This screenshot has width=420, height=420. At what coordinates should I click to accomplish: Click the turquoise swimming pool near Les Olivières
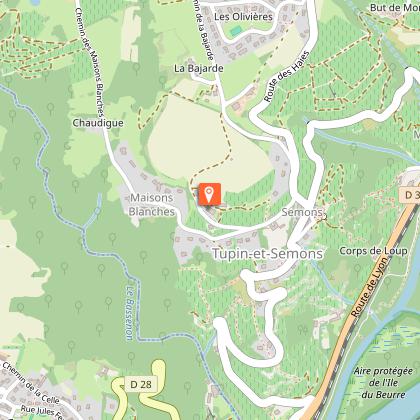tap(236, 31)
